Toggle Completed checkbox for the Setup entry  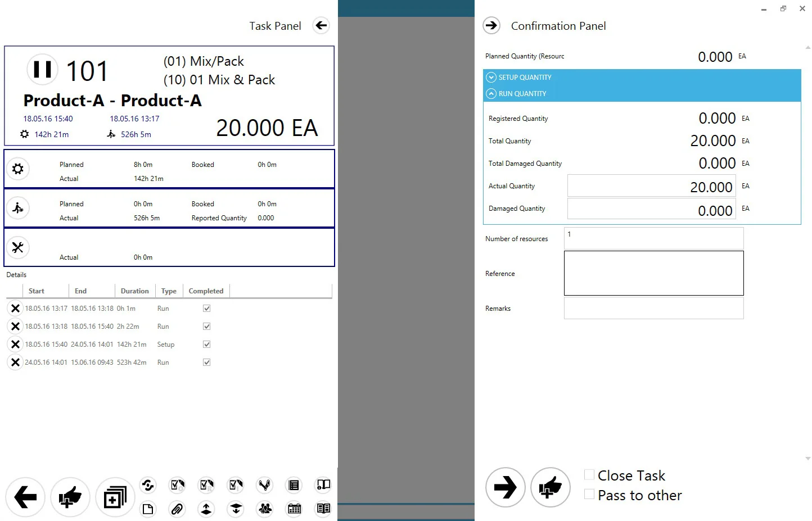[206, 345]
